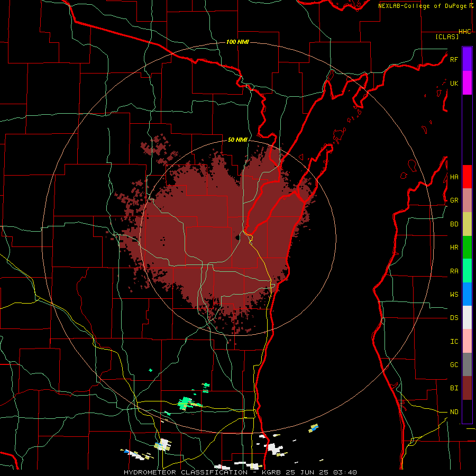This screenshot has width=476, height=476.
Task: Pick the RA light green legend swatch
Action: [467, 271]
